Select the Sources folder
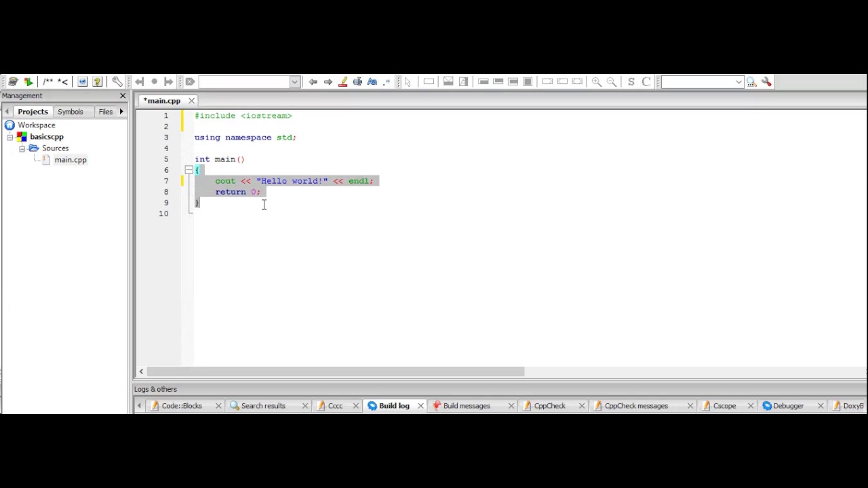Viewport: 868px width, 488px height. 55,148
